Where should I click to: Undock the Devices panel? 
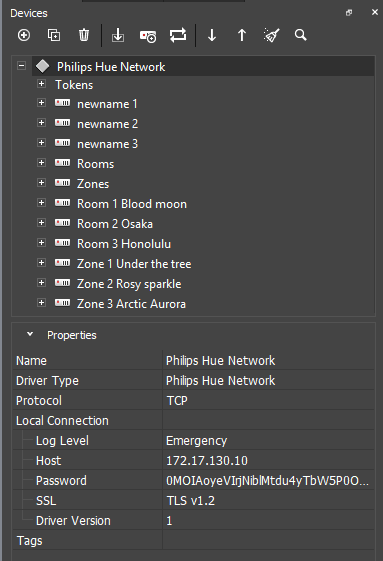click(x=349, y=13)
